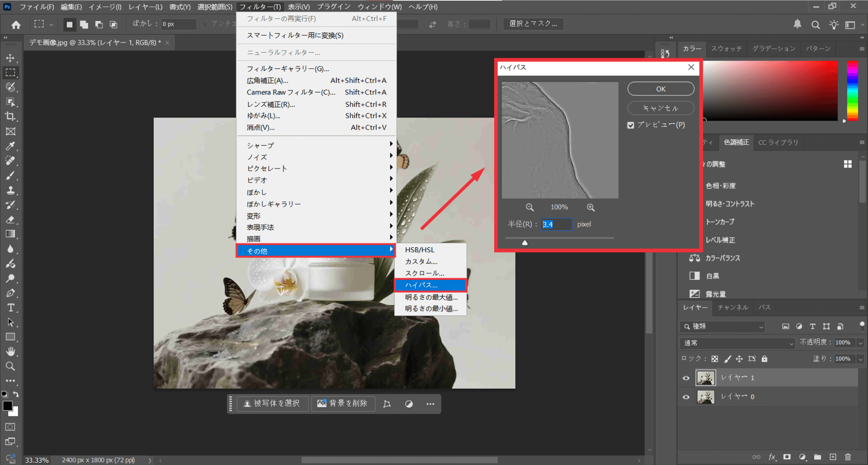Click the Home icon in options bar
The height and width of the screenshot is (465, 868).
pyautogui.click(x=16, y=24)
